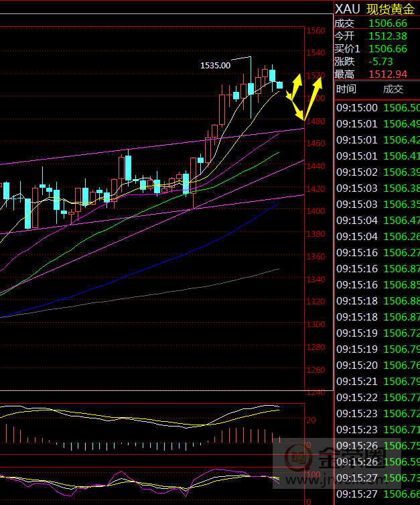
Task: Click the 1340 price axis label
Action: click(316, 279)
